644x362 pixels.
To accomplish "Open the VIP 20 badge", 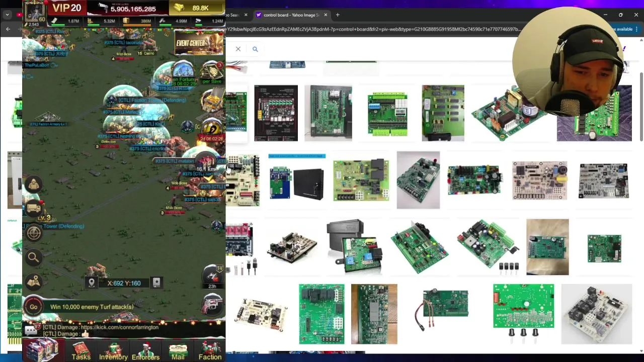I will coord(66,8).
